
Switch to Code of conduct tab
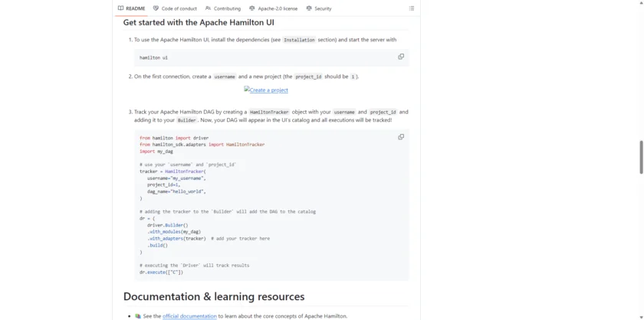click(x=175, y=8)
